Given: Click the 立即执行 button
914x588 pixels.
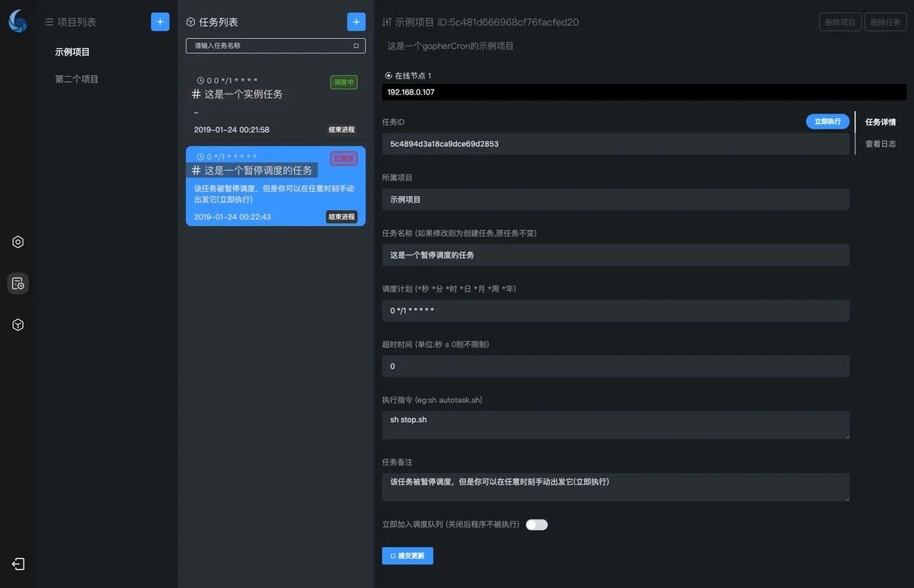Looking at the screenshot, I should pos(827,121).
